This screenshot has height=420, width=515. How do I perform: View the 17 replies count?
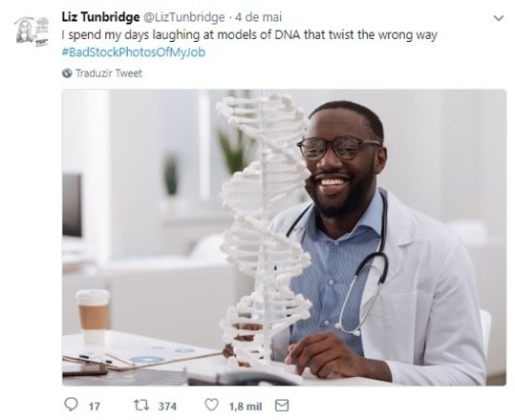coord(95,407)
